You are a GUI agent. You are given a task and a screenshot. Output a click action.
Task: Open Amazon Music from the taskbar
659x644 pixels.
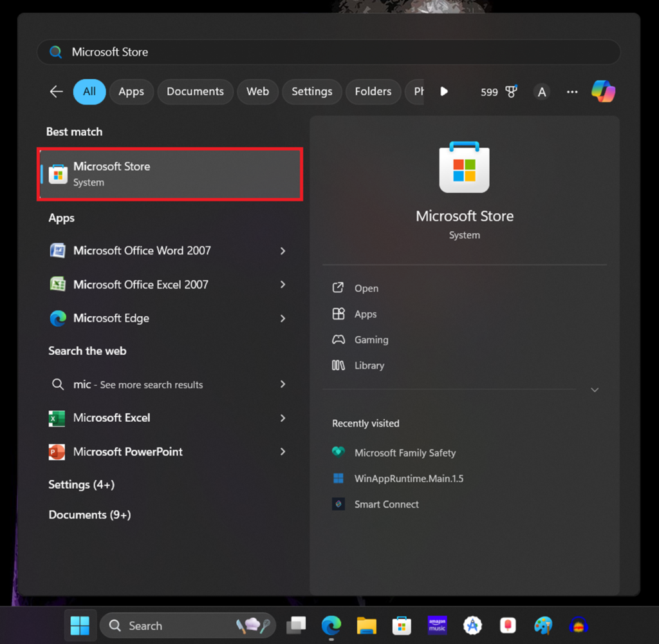point(437,625)
